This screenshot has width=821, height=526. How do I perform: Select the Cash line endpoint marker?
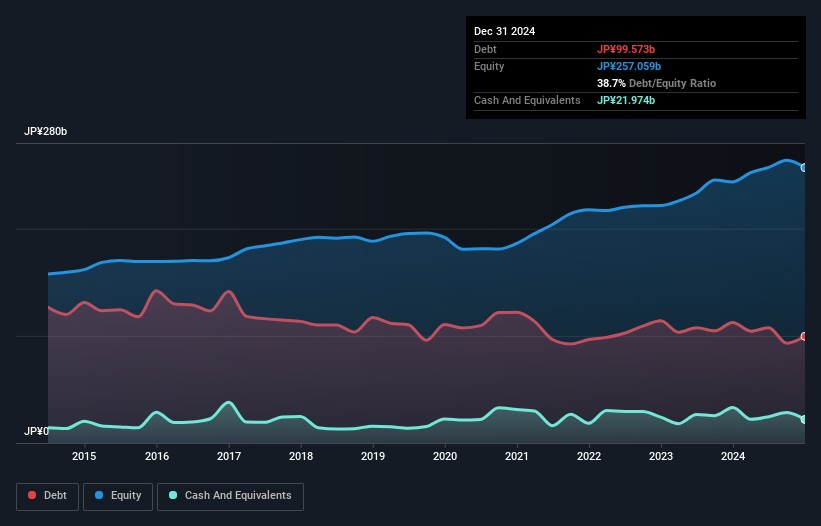click(804, 420)
